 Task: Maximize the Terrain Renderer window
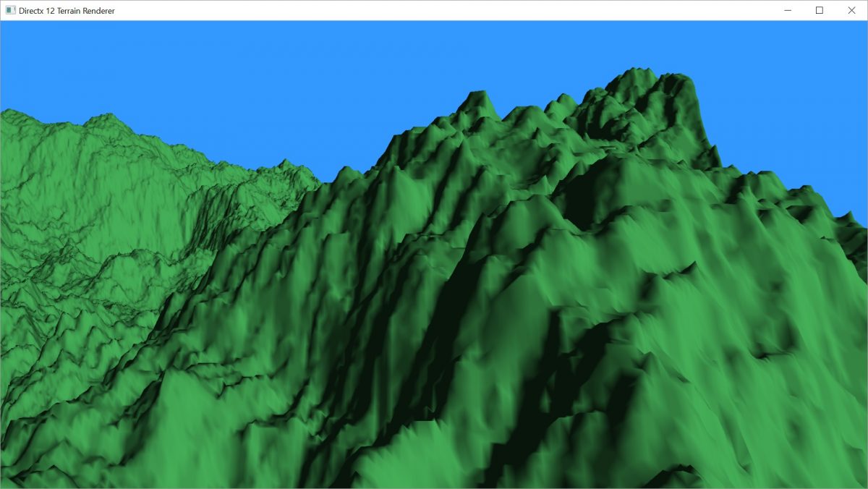click(820, 10)
